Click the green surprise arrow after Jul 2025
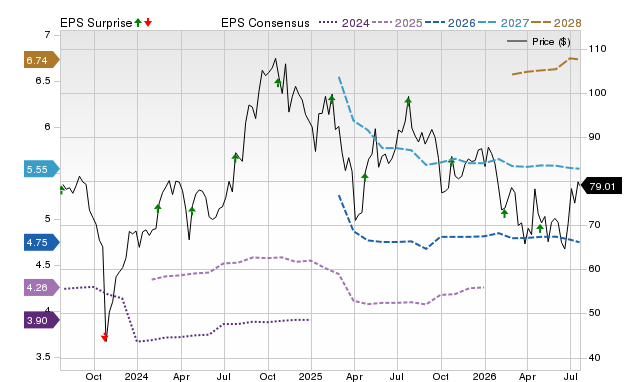This screenshot has height=382, width=640. pyautogui.click(x=408, y=101)
